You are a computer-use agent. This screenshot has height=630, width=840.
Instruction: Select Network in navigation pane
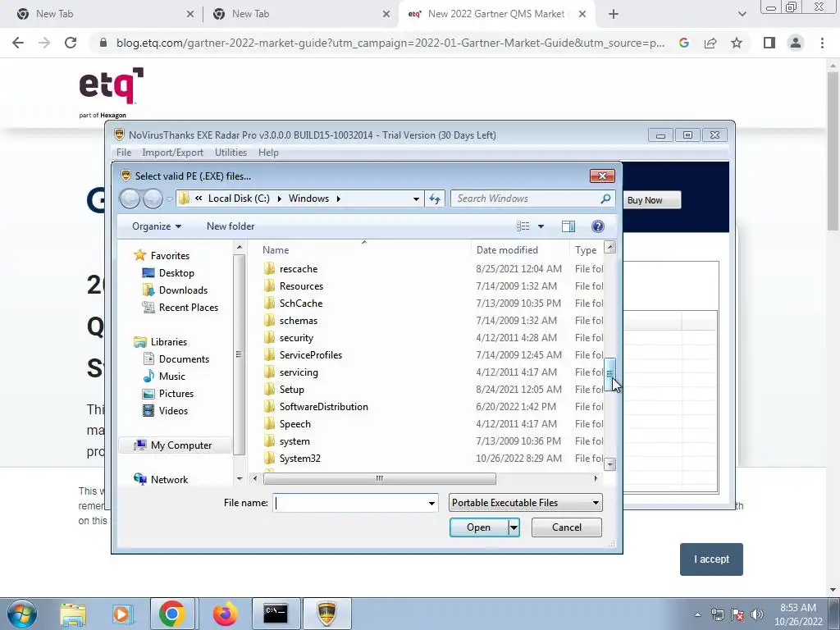click(169, 480)
